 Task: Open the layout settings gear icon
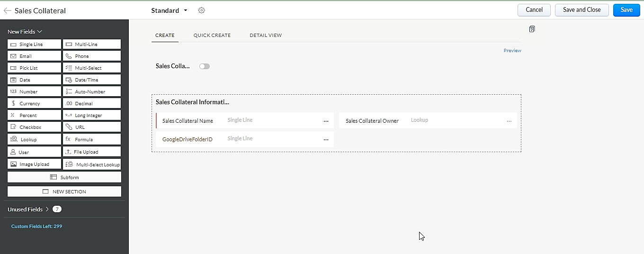[201, 10]
